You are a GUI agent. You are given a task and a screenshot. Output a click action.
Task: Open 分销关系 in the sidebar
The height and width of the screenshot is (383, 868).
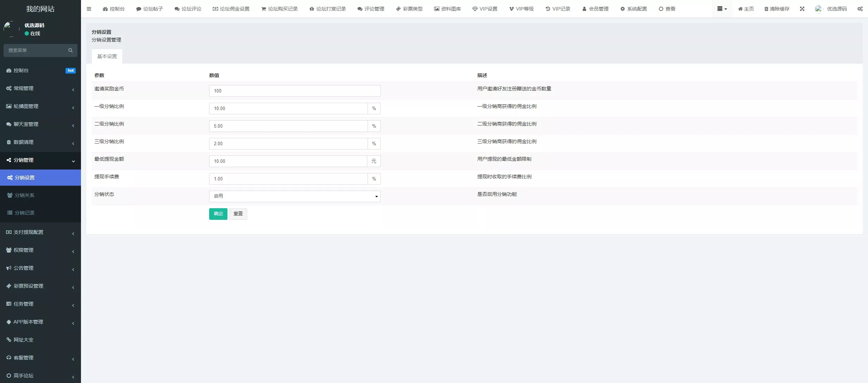click(24, 195)
